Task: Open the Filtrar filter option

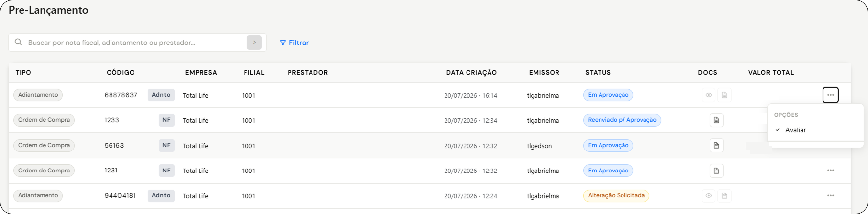Action: click(x=294, y=43)
